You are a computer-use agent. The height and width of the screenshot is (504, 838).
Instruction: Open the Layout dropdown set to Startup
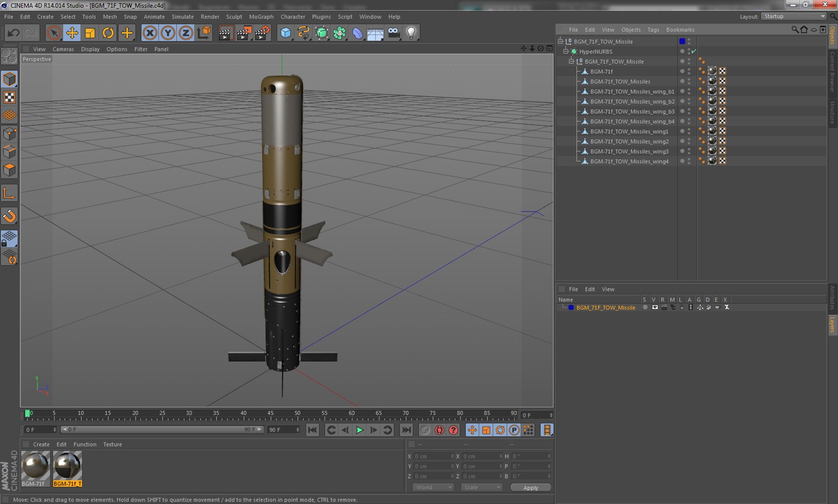(x=794, y=16)
